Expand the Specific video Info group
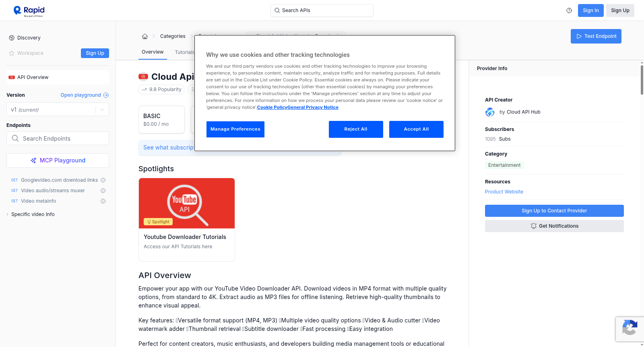The height and width of the screenshot is (347, 644). click(x=33, y=214)
